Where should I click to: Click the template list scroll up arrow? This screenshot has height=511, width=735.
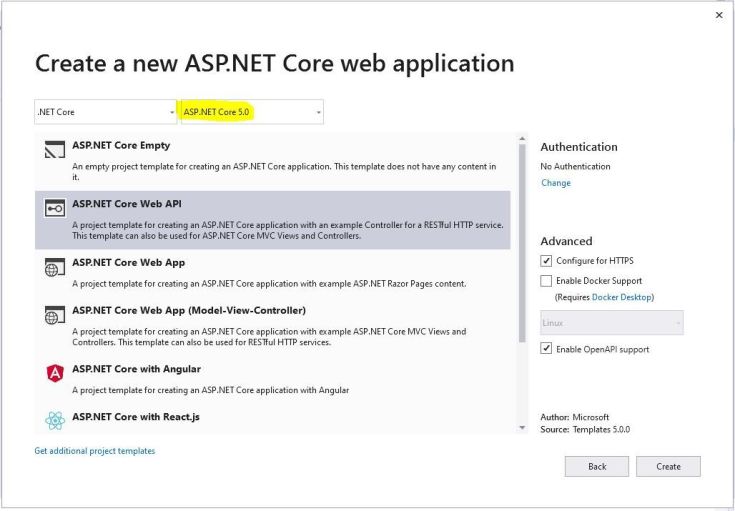coord(522,139)
